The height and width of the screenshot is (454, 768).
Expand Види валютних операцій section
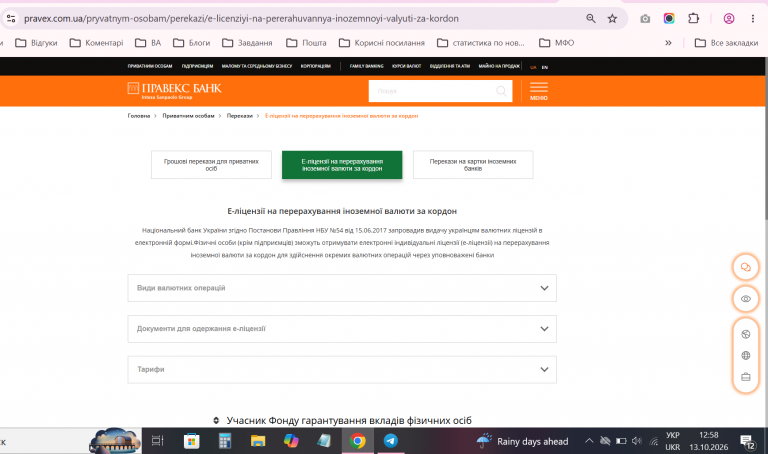tap(342, 288)
